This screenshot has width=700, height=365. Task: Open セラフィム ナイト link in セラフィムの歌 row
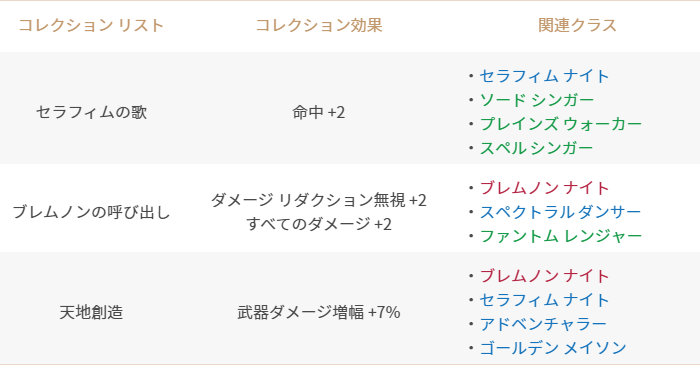pyautogui.click(x=544, y=76)
